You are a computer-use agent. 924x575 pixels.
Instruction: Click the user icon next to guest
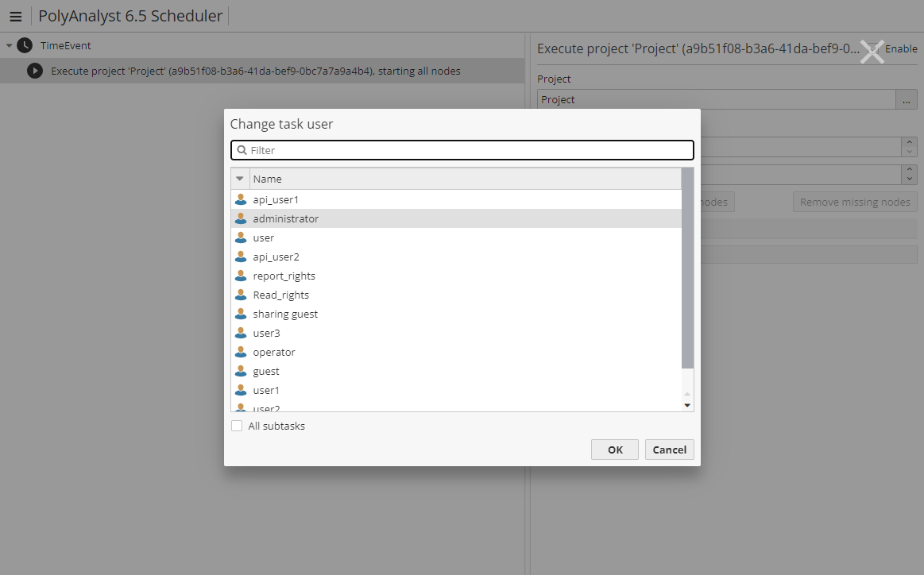click(241, 371)
